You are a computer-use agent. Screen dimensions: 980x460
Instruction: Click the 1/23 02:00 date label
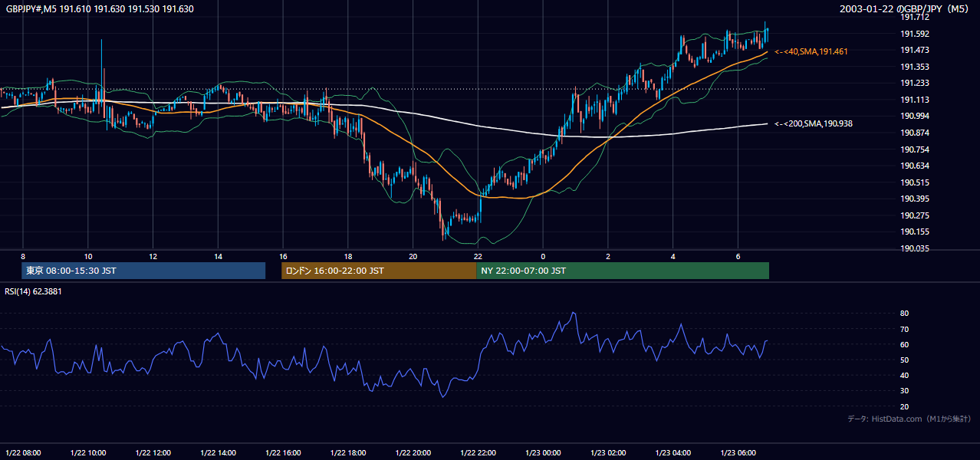click(x=609, y=453)
